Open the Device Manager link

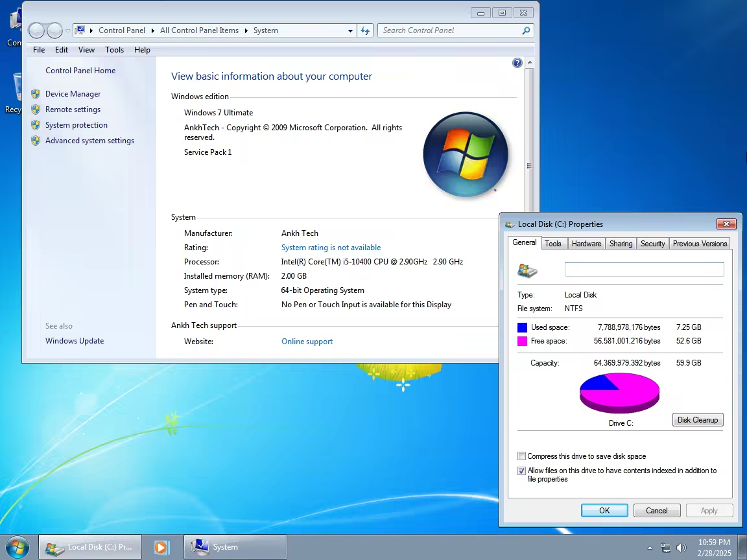tap(73, 94)
